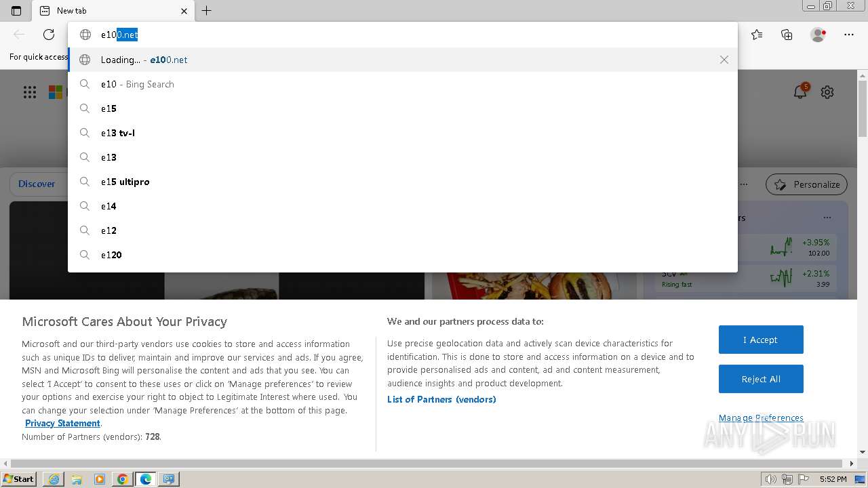This screenshot has width=868, height=488.
Task: Click the address bar text e100.net
Action: click(119, 35)
